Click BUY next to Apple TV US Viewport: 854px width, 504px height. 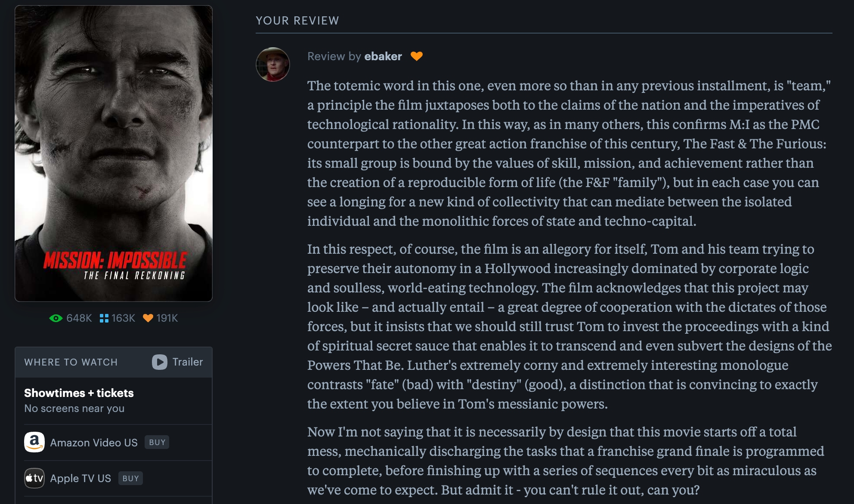[130, 478]
